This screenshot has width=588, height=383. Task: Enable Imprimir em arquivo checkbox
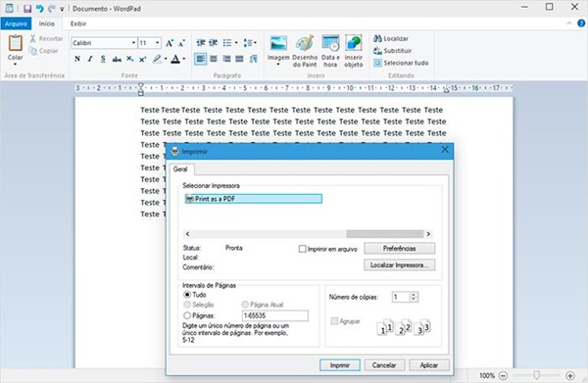[302, 249]
